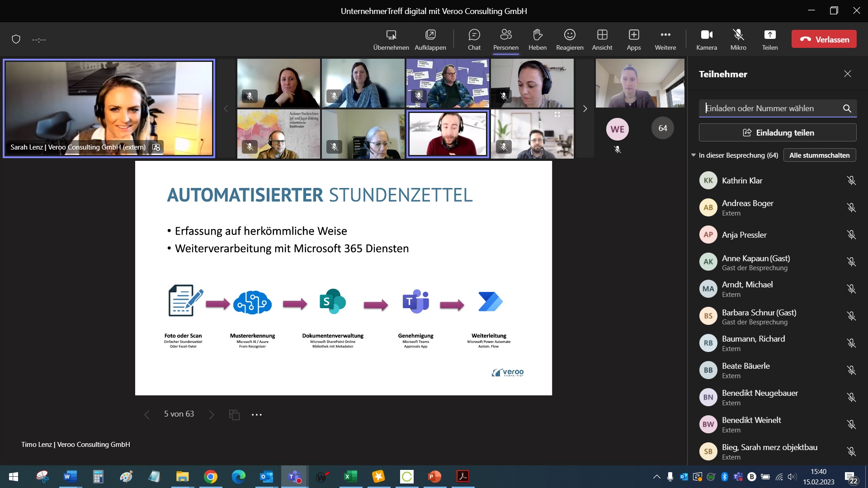Click the Verlassen leave button

pyautogui.click(x=824, y=39)
